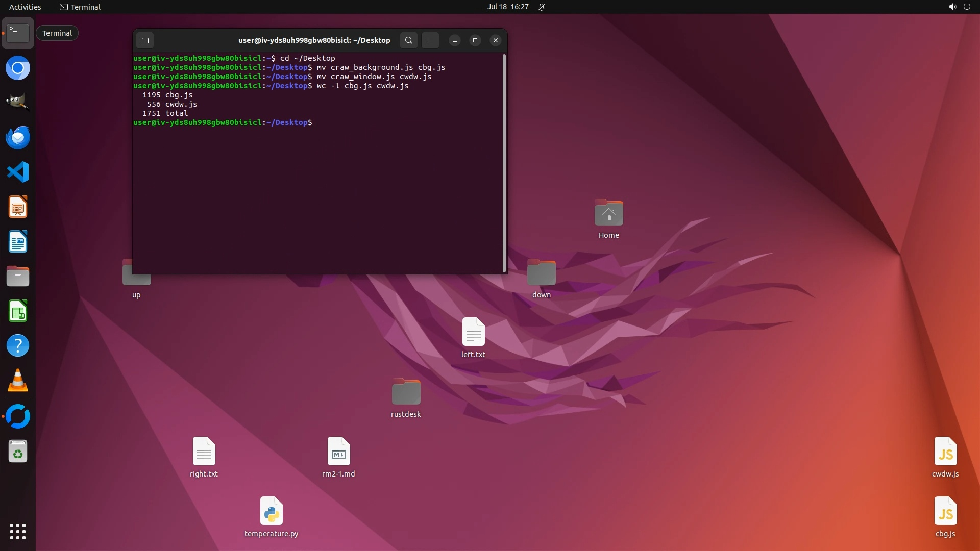Open LibreOffice Calc from dock
980x551 pixels.
click(x=18, y=311)
